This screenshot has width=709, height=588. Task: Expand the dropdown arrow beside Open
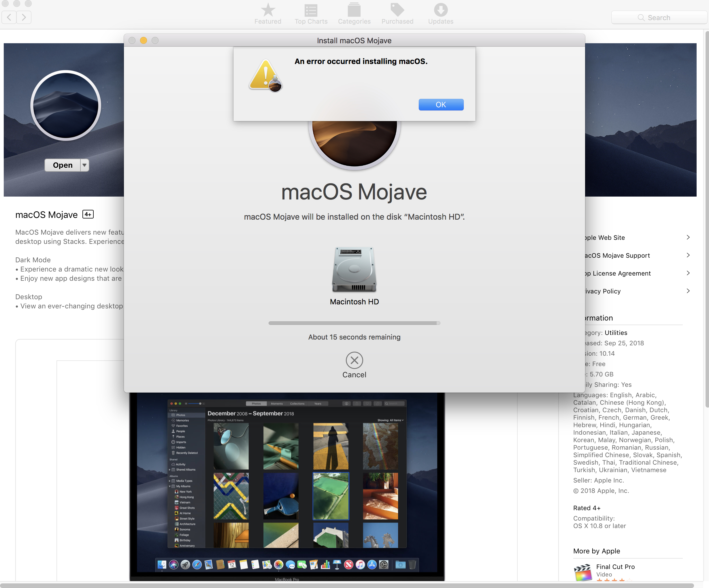coord(84,165)
